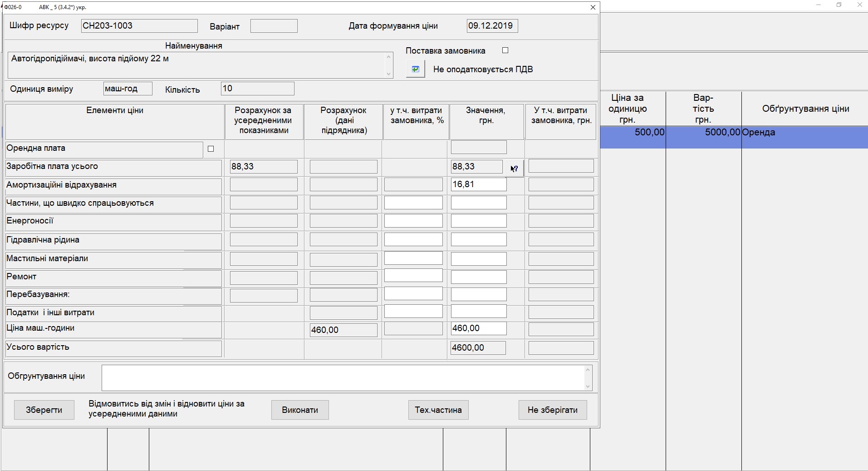Click the up arrow of Обгрунтування ціни scrollbar
The width and height of the screenshot is (868, 471).
click(x=588, y=370)
